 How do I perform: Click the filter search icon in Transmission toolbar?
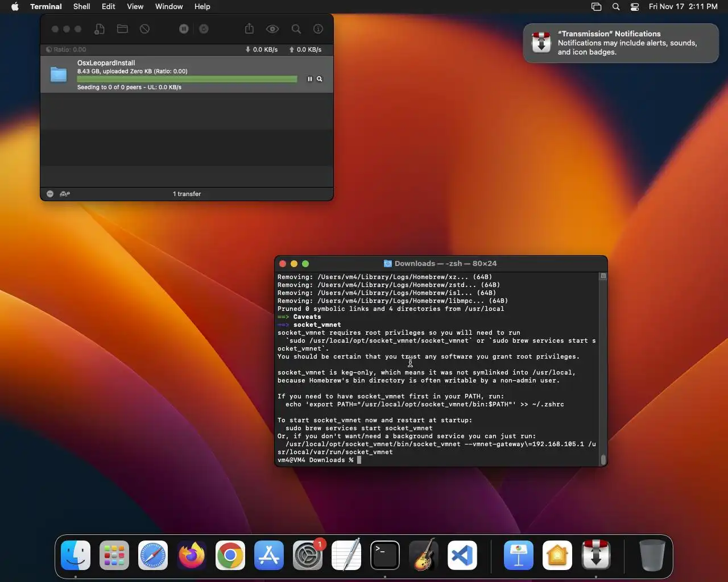[x=296, y=29]
